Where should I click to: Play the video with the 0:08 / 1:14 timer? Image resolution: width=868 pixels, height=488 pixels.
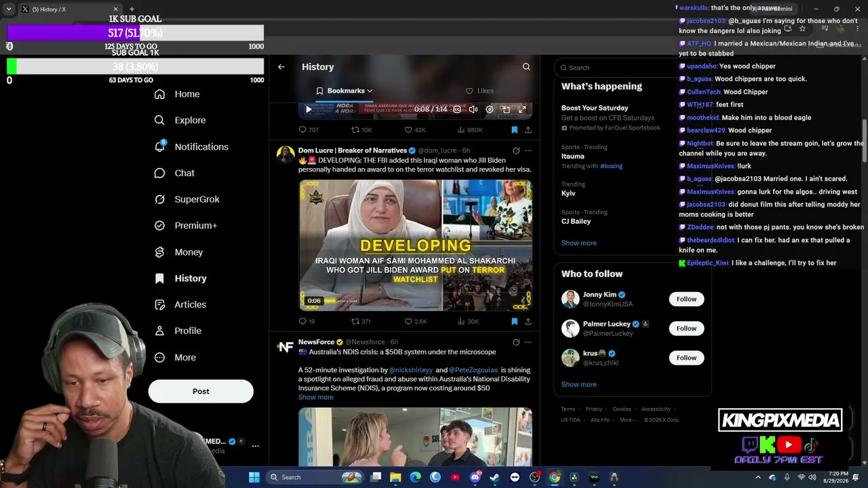309,109
